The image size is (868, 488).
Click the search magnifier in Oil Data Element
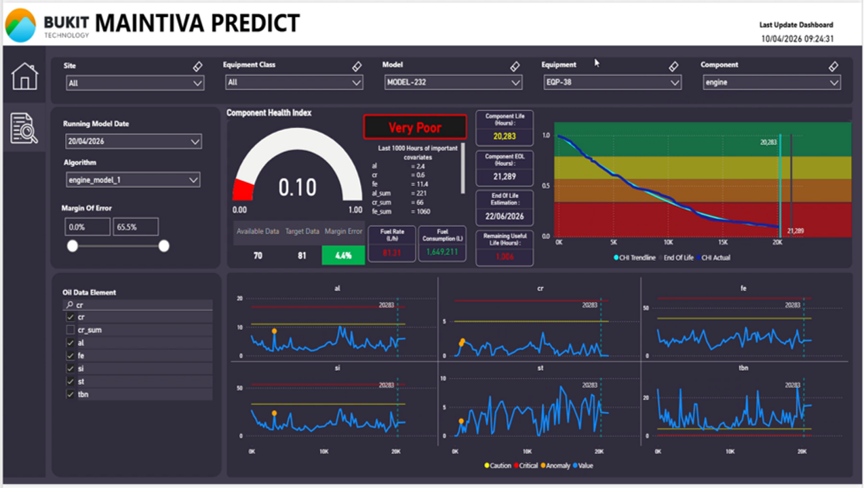(x=69, y=305)
